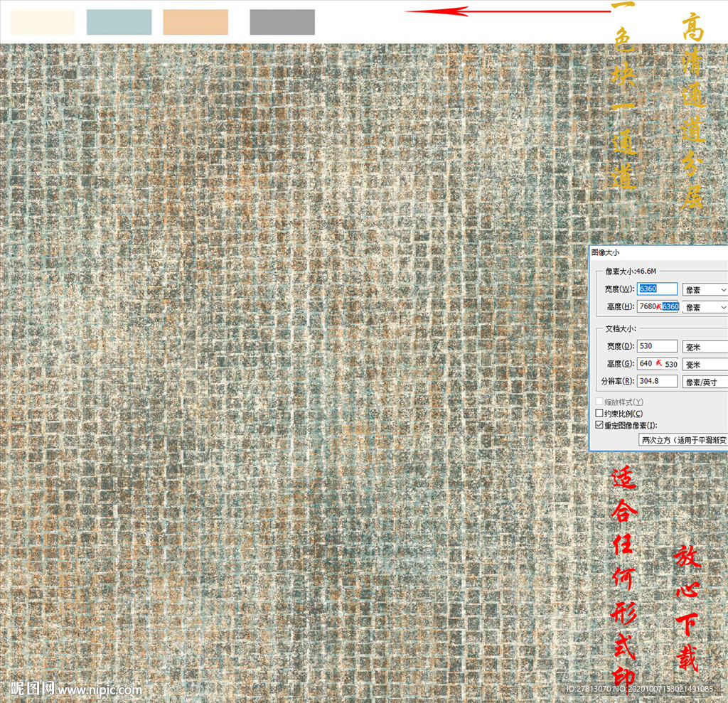Open the 两次立方 resample method dropdown
Viewport: 728px width, 703px height.
point(683,440)
